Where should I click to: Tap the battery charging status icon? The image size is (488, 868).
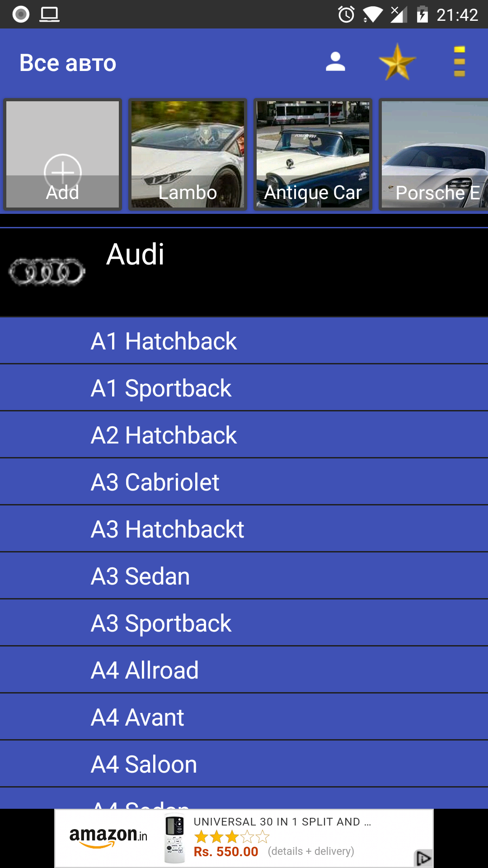[422, 14]
